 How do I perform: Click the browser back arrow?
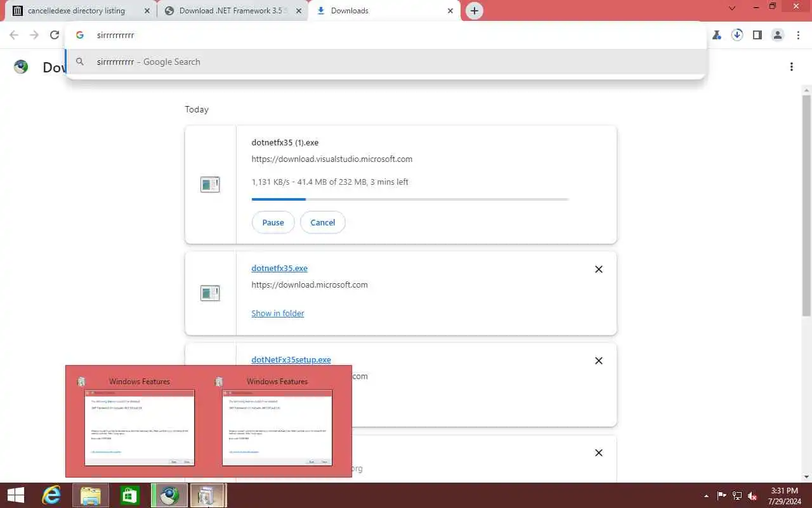[14, 36]
